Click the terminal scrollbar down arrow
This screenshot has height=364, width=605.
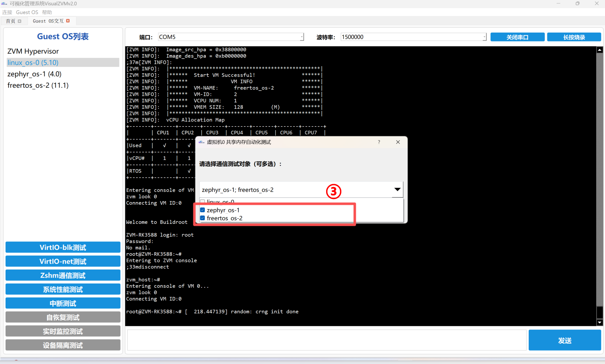click(599, 322)
